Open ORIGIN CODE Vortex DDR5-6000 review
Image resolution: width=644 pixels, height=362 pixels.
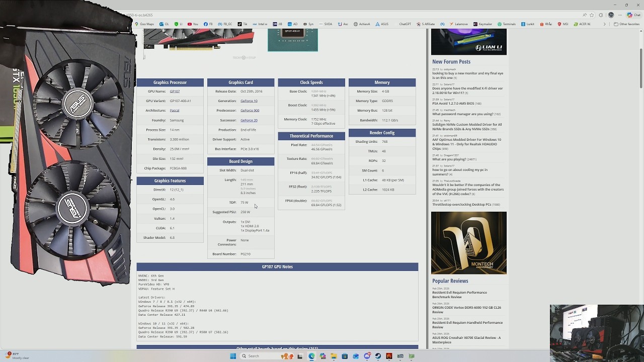click(466, 310)
